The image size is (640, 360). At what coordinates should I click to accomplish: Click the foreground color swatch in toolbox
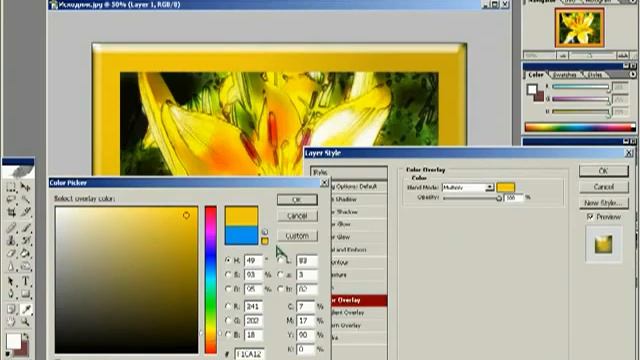tap(13, 341)
